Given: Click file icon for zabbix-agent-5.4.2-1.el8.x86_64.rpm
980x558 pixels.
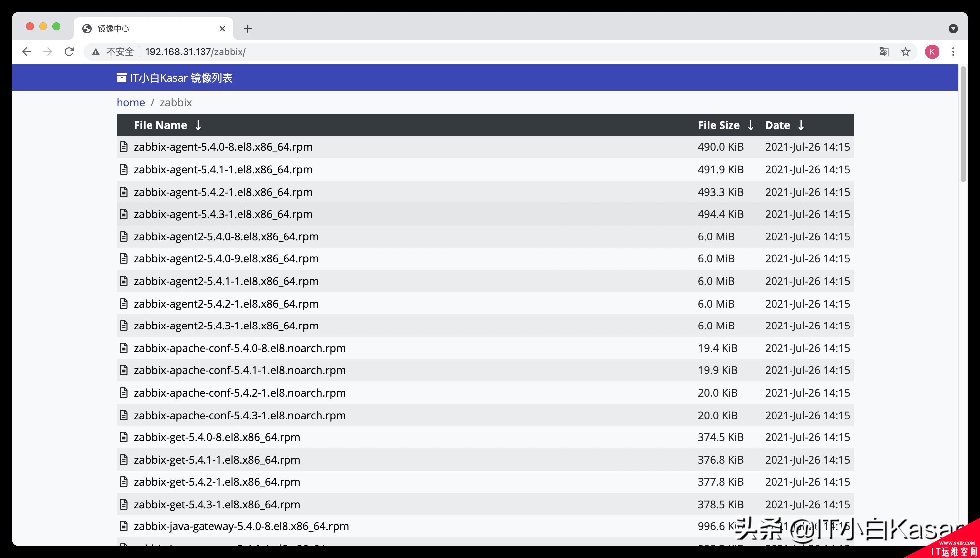Looking at the screenshot, I should (x=123, y=192).
